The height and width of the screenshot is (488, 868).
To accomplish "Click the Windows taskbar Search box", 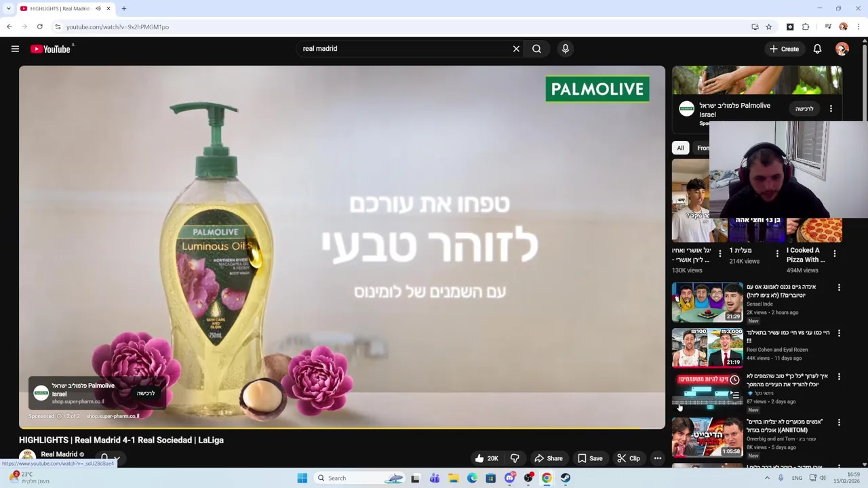I will (x=360, y=478).
